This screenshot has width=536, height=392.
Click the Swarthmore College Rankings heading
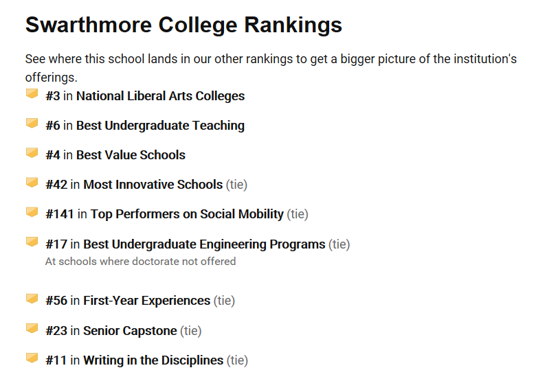pyautogui.click(x=183, y=25)
